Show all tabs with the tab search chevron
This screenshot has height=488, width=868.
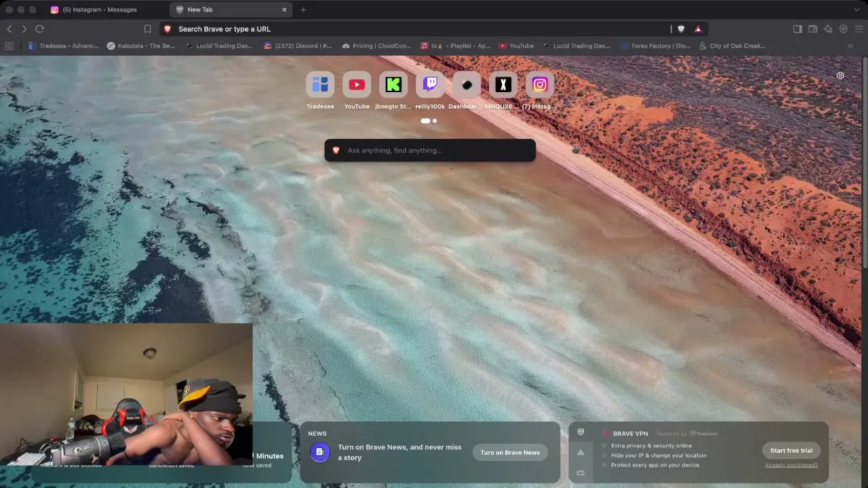[857, 9]
